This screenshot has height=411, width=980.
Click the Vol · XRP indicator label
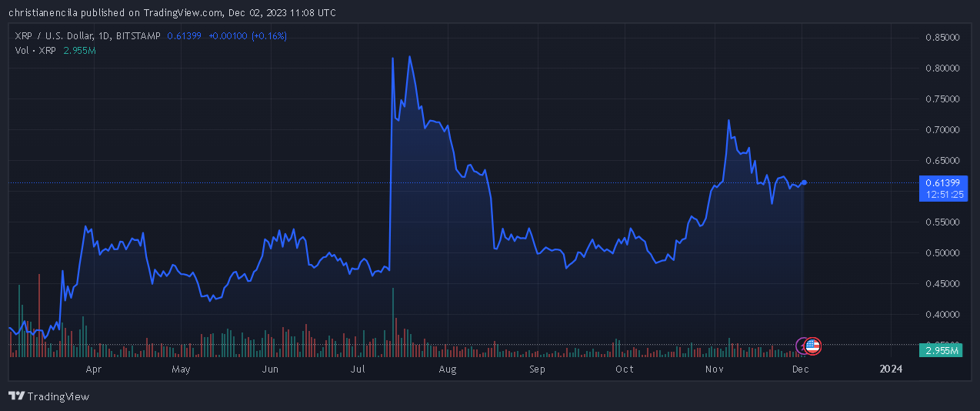(x=35, y=50)
